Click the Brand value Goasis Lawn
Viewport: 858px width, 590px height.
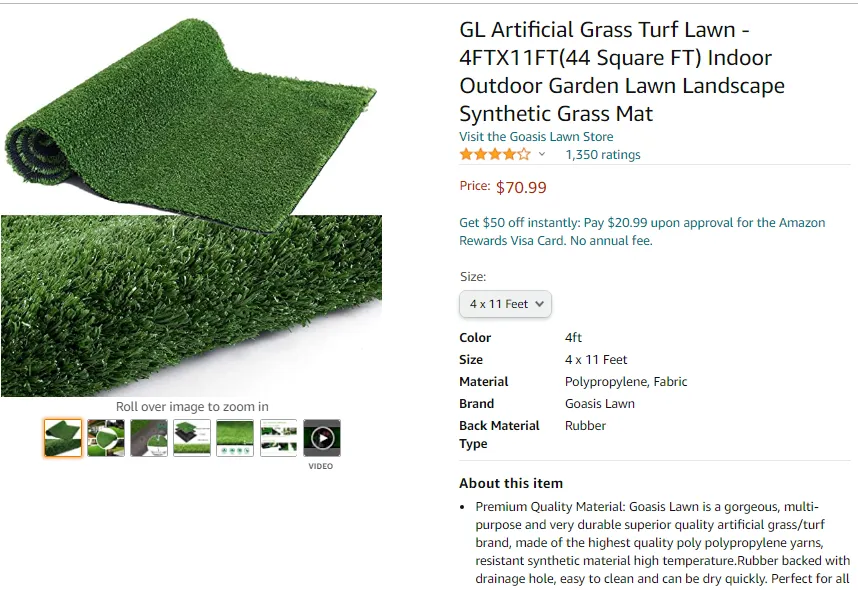pos(600,404)
